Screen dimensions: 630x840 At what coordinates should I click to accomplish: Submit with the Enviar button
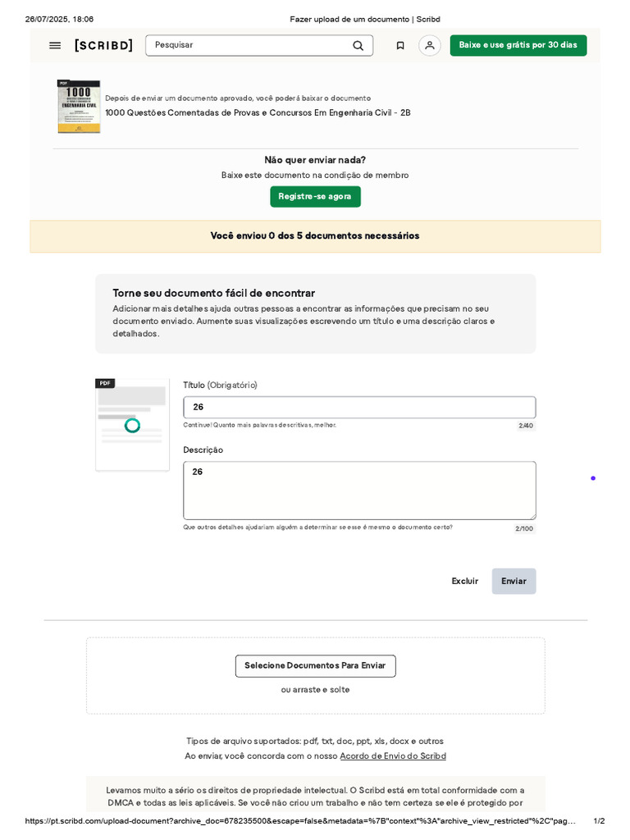tap(514, 581)
